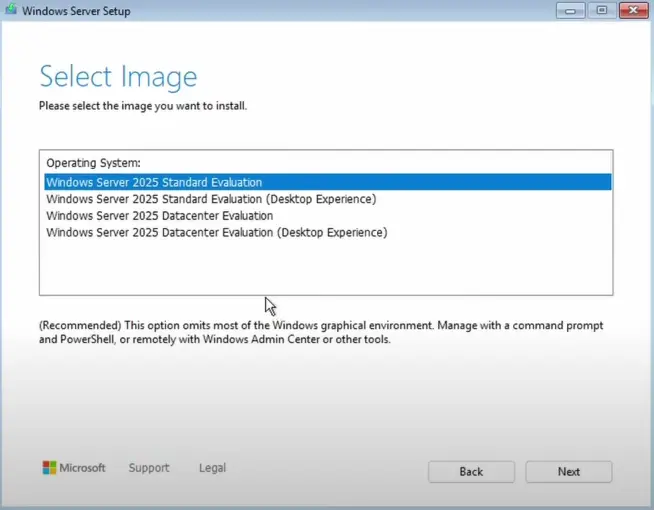This screenshot has width=654, height=510.
Task: Click the 'Please select the image' instruction text
Action: tap(142, 105)
